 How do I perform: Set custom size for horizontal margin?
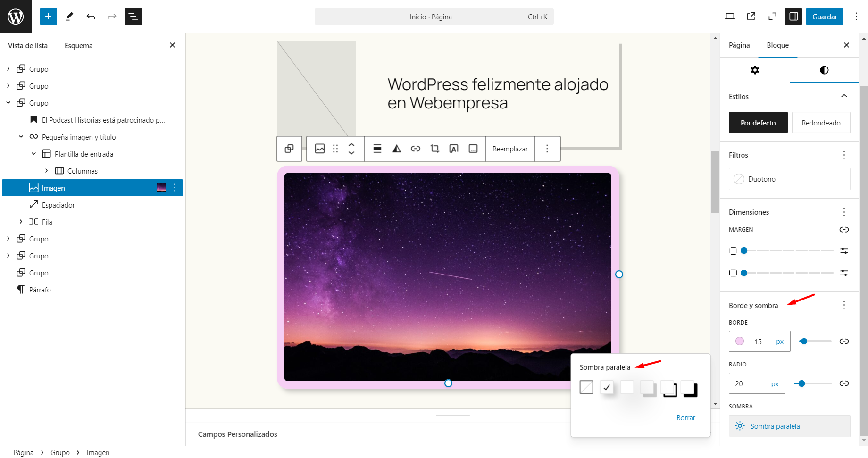click(844, 273)
